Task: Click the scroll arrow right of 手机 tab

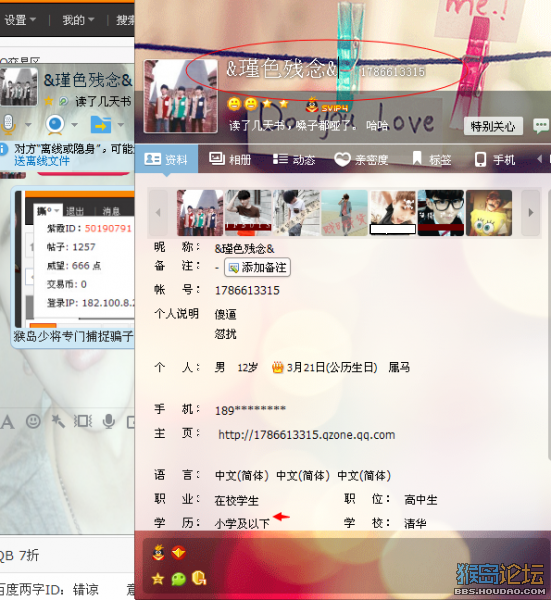Action: [540, 158]
